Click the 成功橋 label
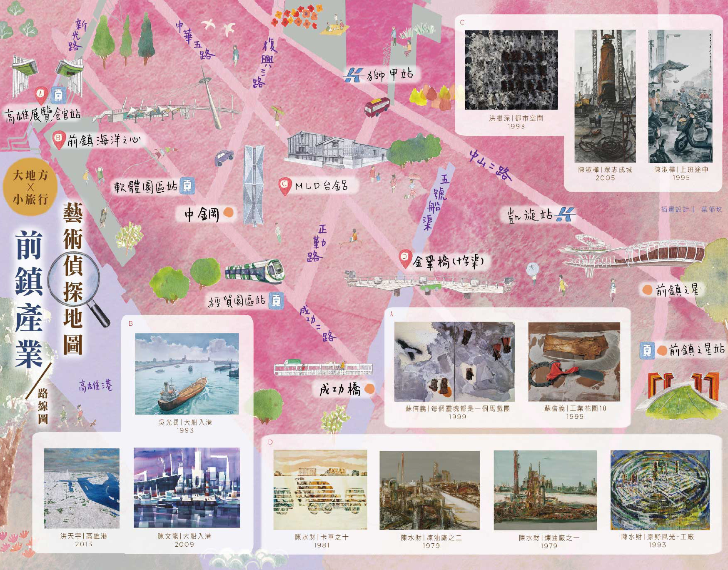728x570 pixels. click(340, 389)
